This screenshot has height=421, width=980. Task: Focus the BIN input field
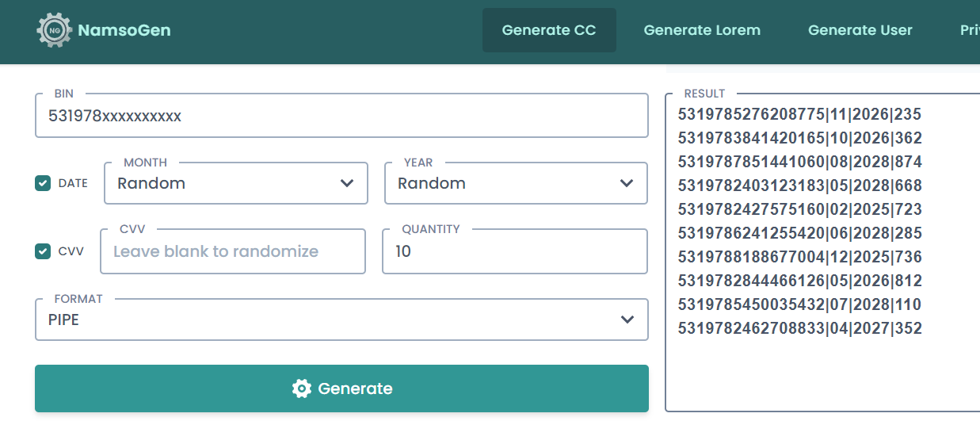(x=341, y=116)
